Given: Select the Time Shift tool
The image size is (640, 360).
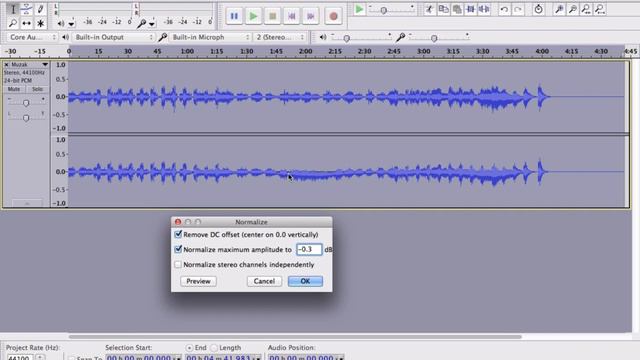Looking at the screenshot, I should [27, 23].
